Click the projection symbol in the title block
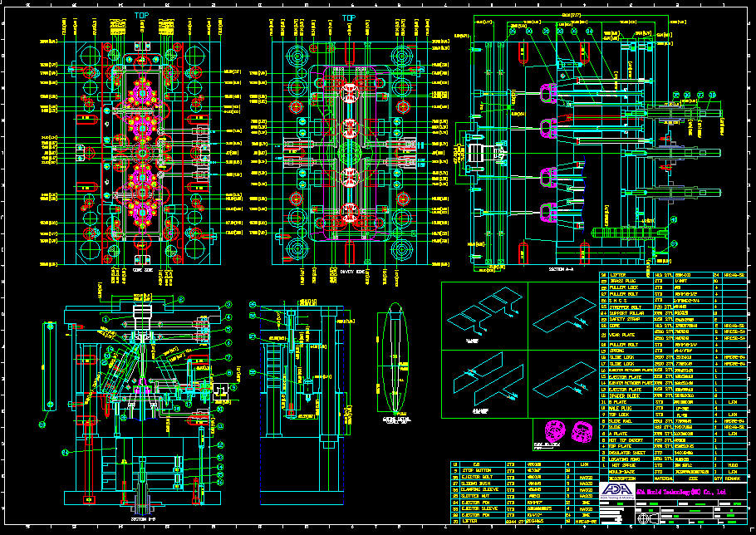 click(642, 519)
